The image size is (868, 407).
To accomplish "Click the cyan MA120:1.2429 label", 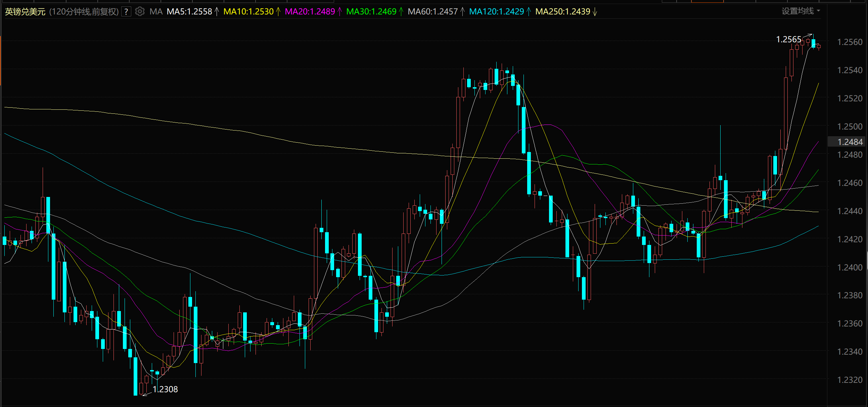I will click(x=496, y=12).
